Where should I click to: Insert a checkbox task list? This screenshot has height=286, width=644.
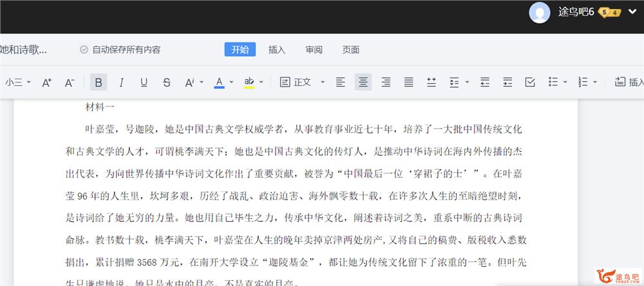530,82
